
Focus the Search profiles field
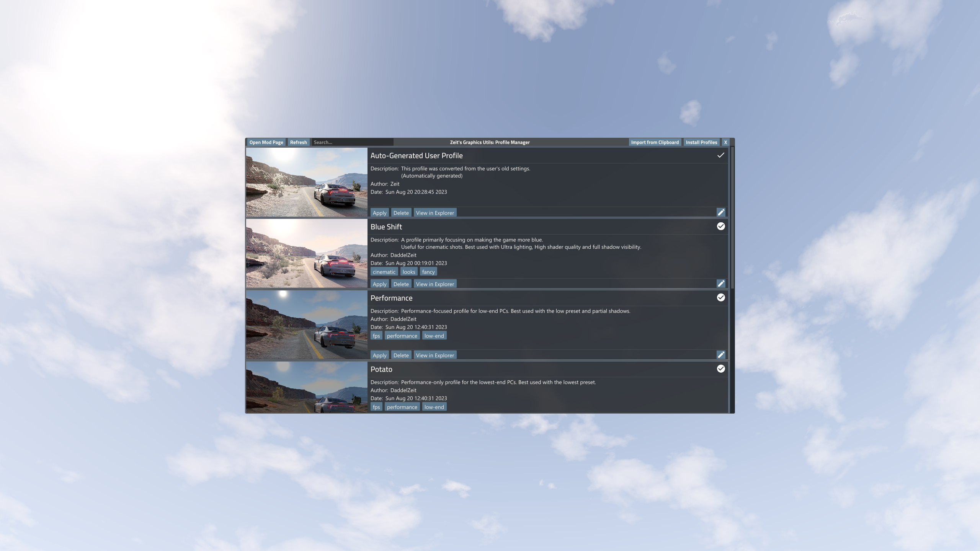352,142
